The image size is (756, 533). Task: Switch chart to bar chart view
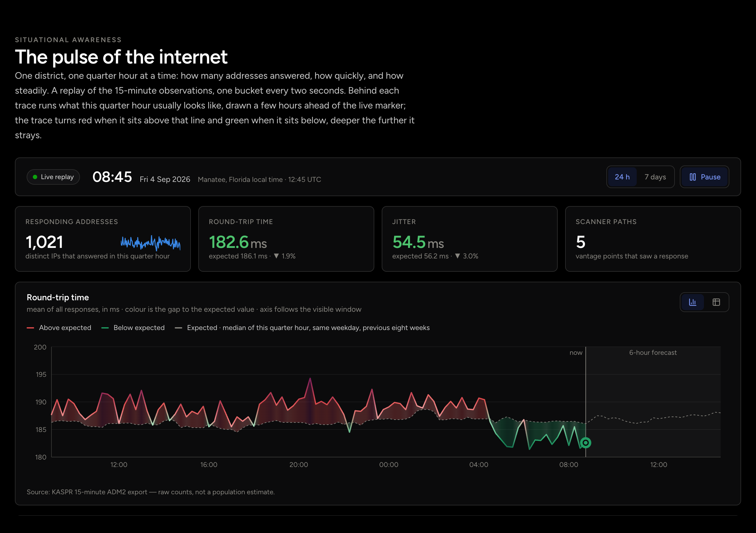[x=692, y=302]
